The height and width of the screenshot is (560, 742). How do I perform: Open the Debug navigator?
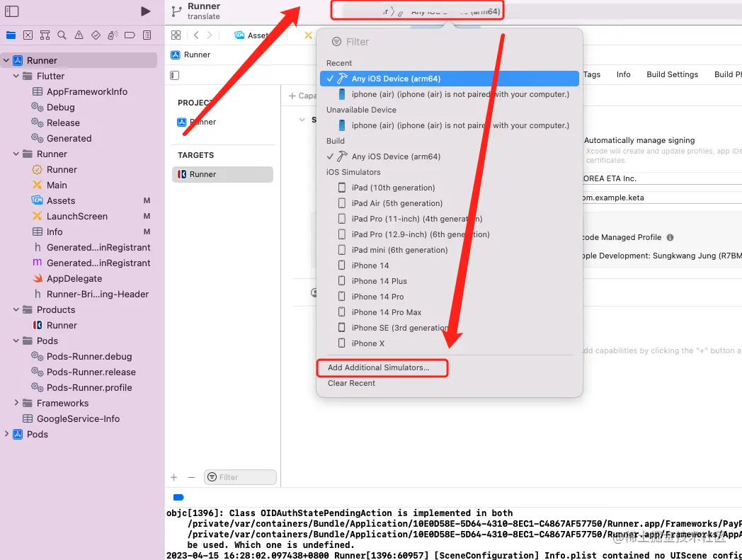coord(113,35)
